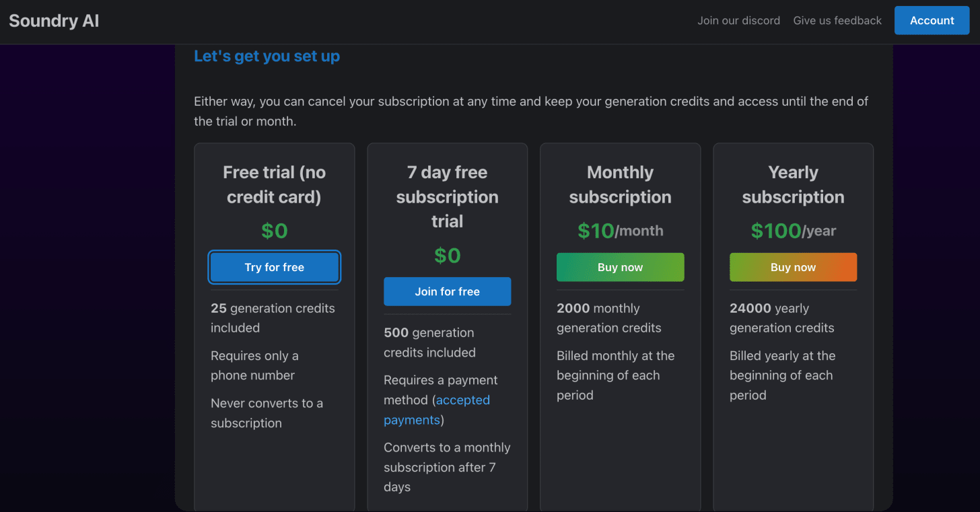Open the Join our discord link
Screen dimensions: 980x512
click(738, 21)
